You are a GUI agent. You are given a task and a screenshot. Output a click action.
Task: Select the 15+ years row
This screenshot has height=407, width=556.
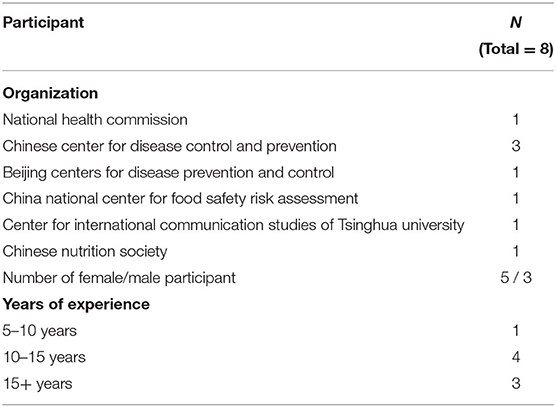tap(278, 384)
